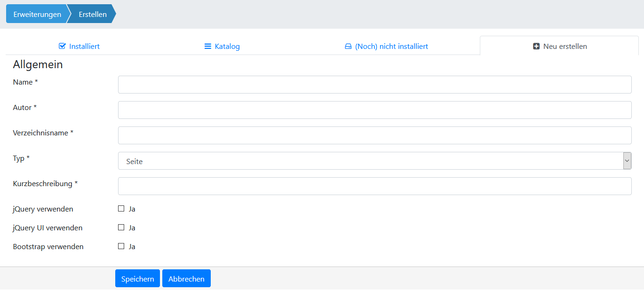Click into the Autor text field

click(x=374, y=110)
